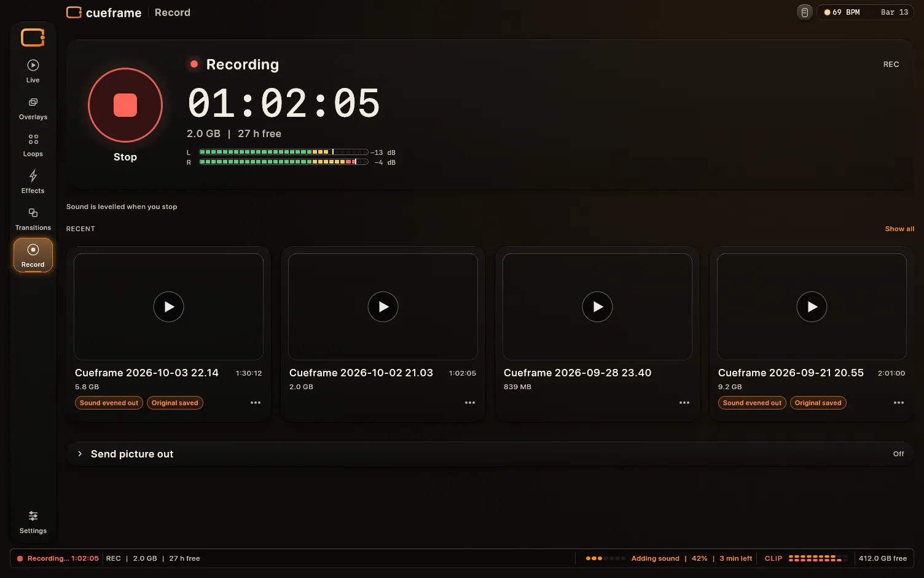Click the 1:30:12 duration label
Screen dimensions: 924x578
[249, 373]
